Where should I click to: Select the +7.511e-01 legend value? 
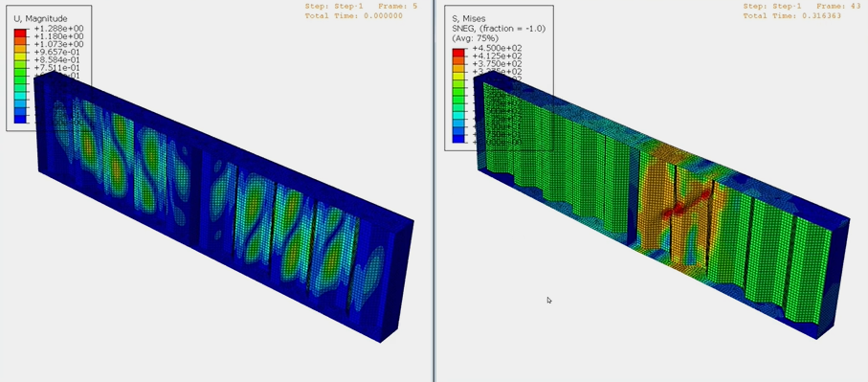point(58,68)
